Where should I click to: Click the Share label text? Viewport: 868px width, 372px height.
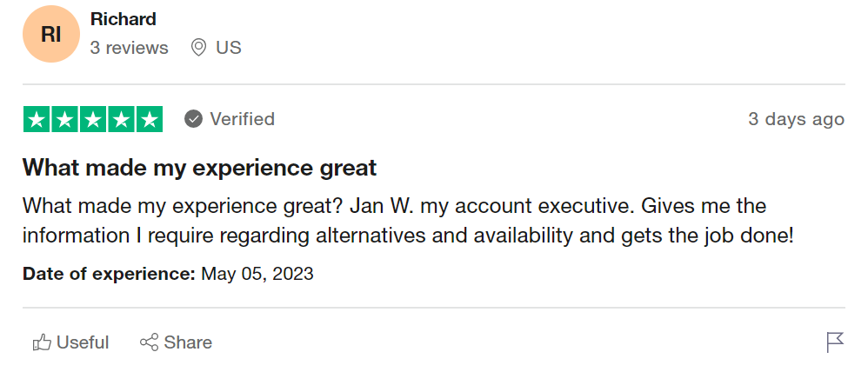point(188,342)
